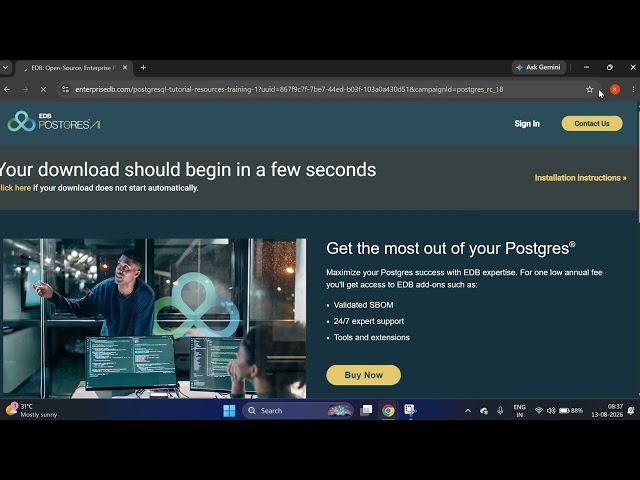Click the taskbar Search box
Screen dimensions: 640x480
pos(298,411)
